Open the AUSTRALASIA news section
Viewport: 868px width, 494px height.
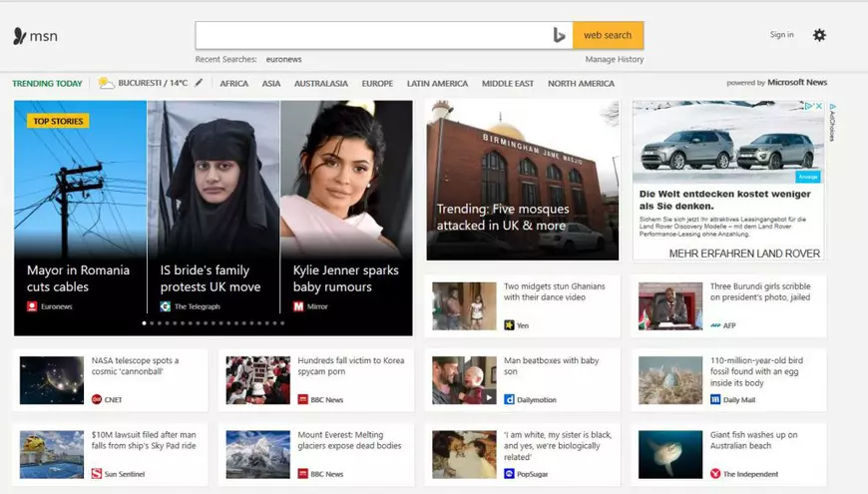click(321, 83)
